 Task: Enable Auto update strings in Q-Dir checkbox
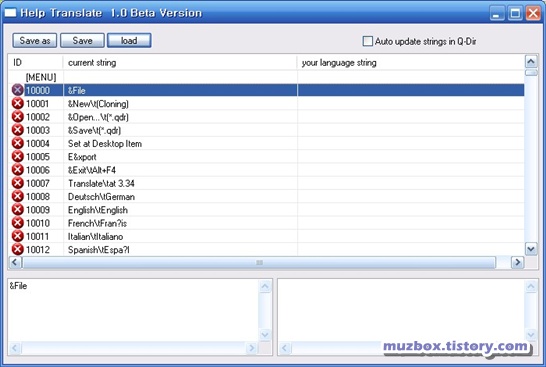[x=367, y=41]
